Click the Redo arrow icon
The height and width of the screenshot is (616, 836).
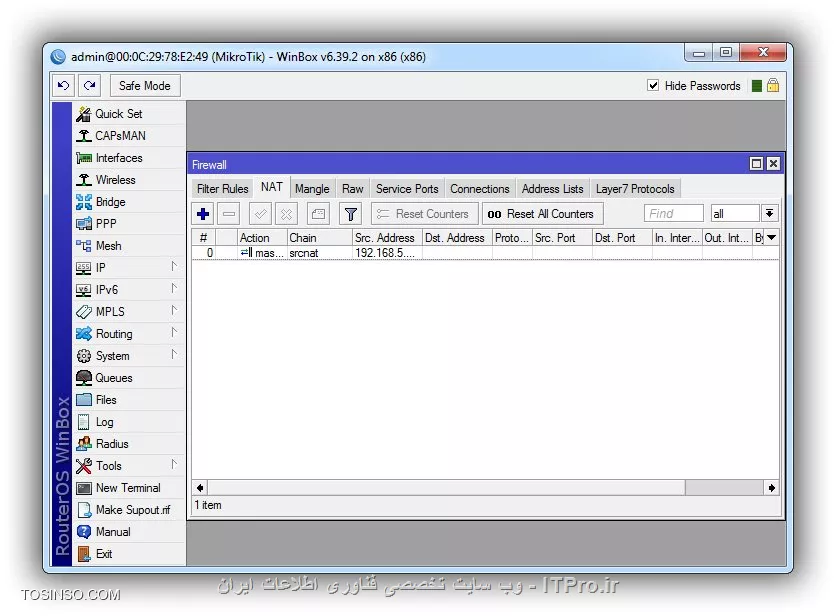(x=90, y=86)
